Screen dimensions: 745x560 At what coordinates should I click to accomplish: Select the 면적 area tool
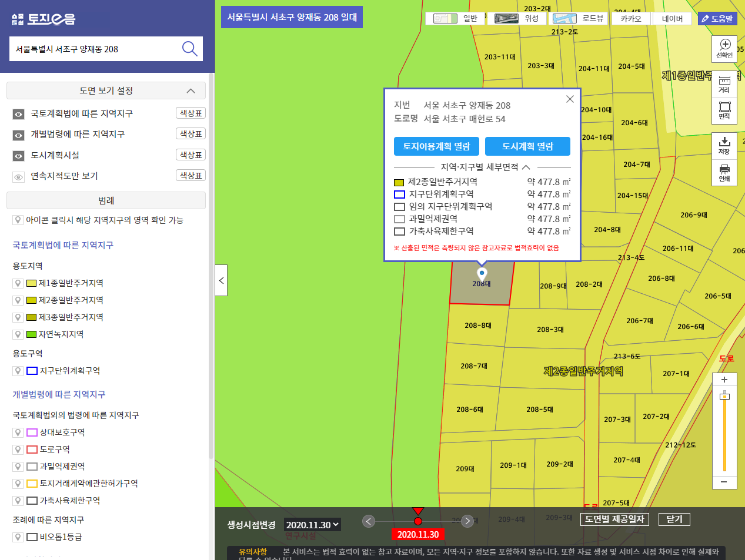(724, 110)
